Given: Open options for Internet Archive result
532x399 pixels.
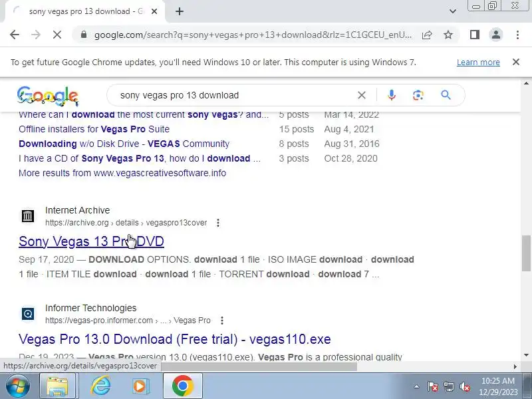Looking at the screenshot, I should (x=218, y=223).
